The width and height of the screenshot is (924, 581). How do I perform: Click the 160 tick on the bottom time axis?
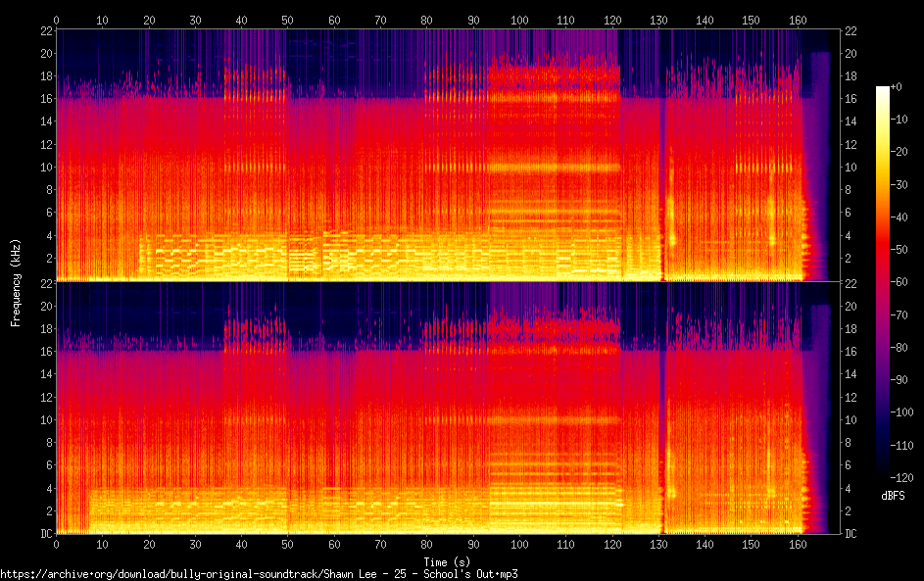pyautogui.click(x=798, y=545)
